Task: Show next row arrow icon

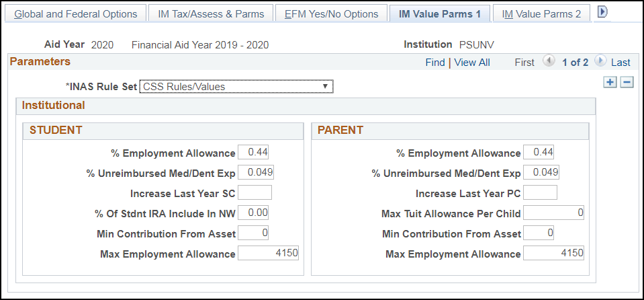Action: 600,62
